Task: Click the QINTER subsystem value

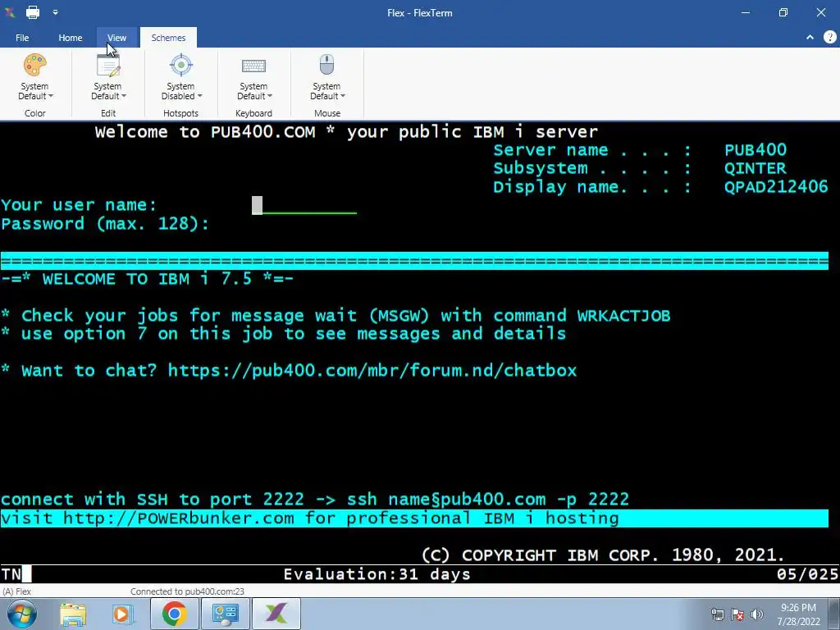Action: [755, 168]
